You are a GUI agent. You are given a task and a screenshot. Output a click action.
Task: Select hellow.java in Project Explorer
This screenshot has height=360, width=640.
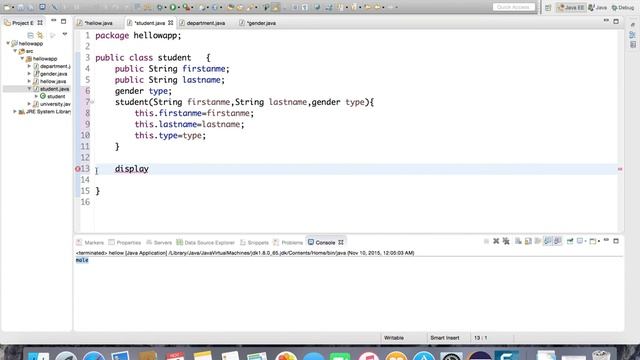coord(53,81)
